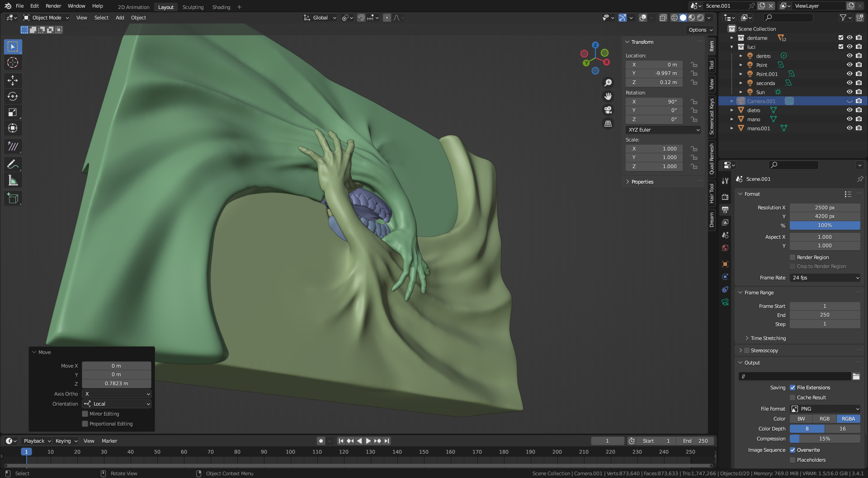The width and height of the screenshot is (868, 478).
Task: Open the Add menu in viewport header
Action: click(x=120, y=18)
